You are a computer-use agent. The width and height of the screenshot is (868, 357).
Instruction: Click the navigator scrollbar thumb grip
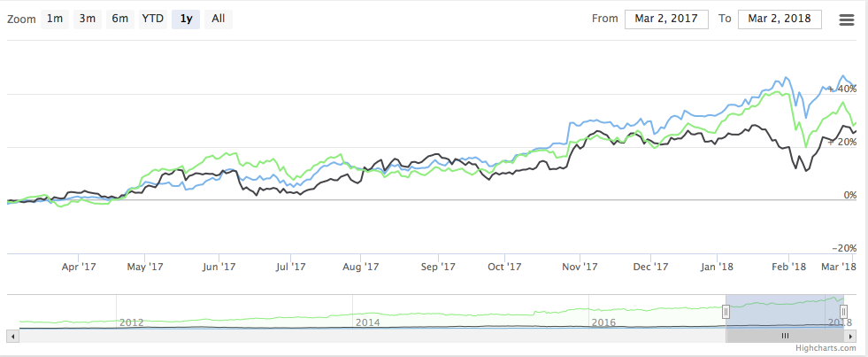coord(785,336)
